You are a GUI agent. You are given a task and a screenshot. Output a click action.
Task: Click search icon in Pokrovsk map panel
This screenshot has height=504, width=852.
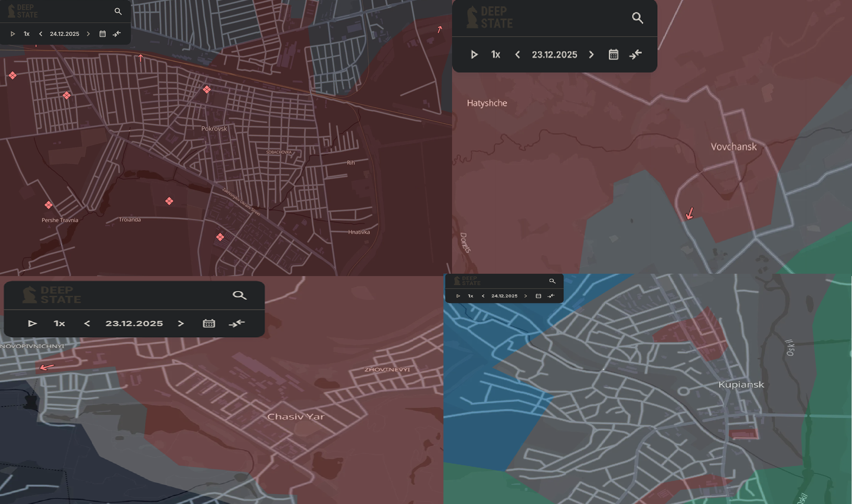118,11
